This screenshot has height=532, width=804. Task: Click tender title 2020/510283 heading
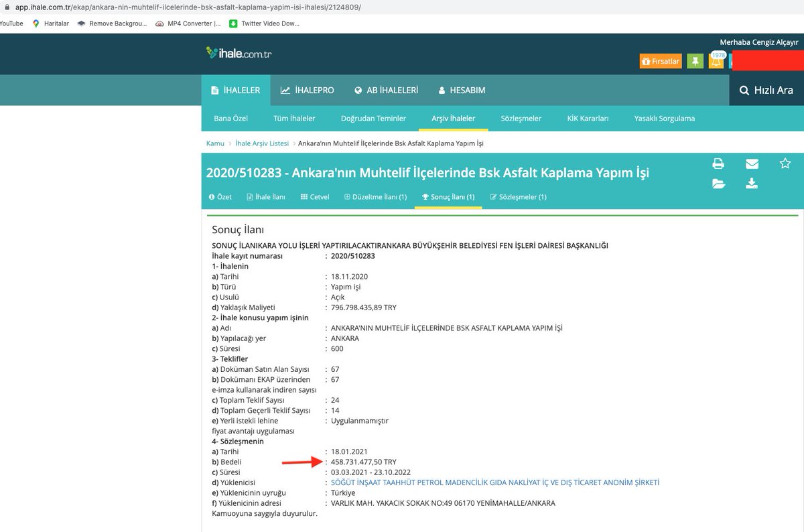tap(427, 174)
